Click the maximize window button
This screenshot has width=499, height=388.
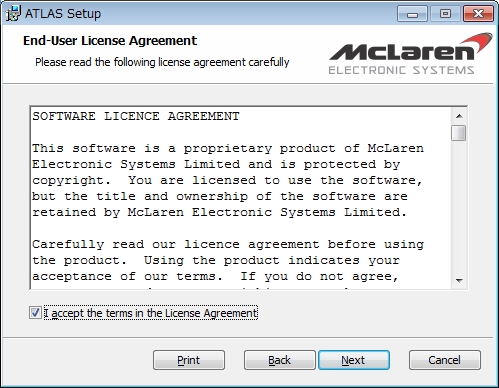click(x=445, y=14)
